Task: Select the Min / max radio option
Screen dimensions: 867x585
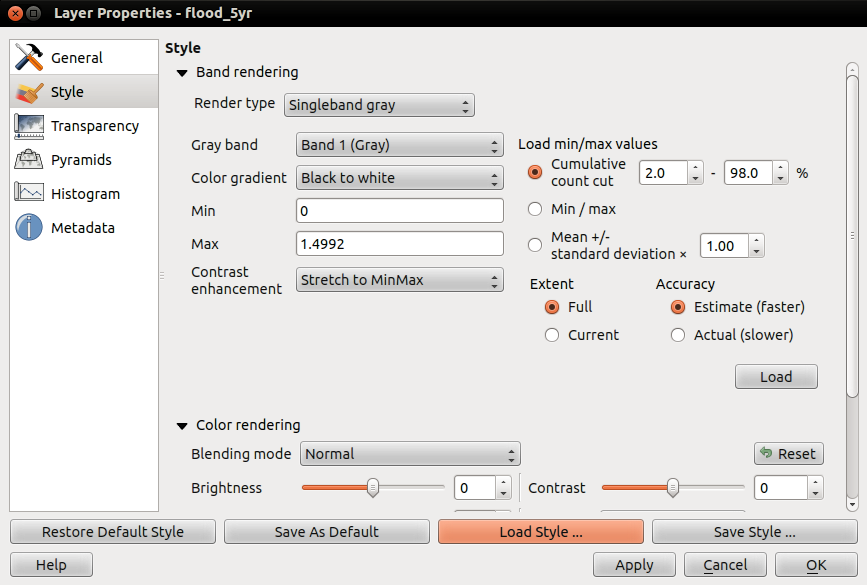Action: click(535, 209)
